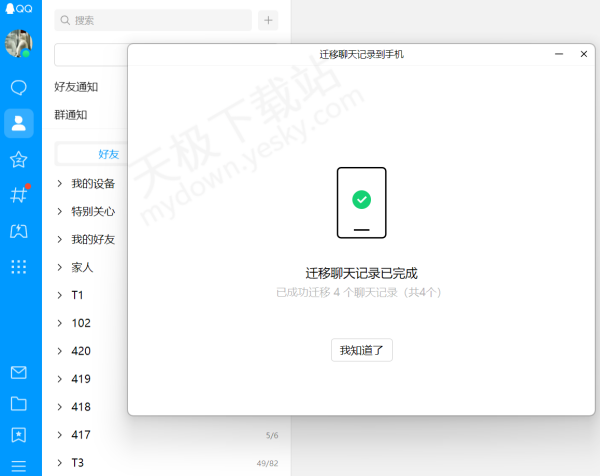
Task: Expand the 特别关心 group
Action: click(x=92, y=212)
